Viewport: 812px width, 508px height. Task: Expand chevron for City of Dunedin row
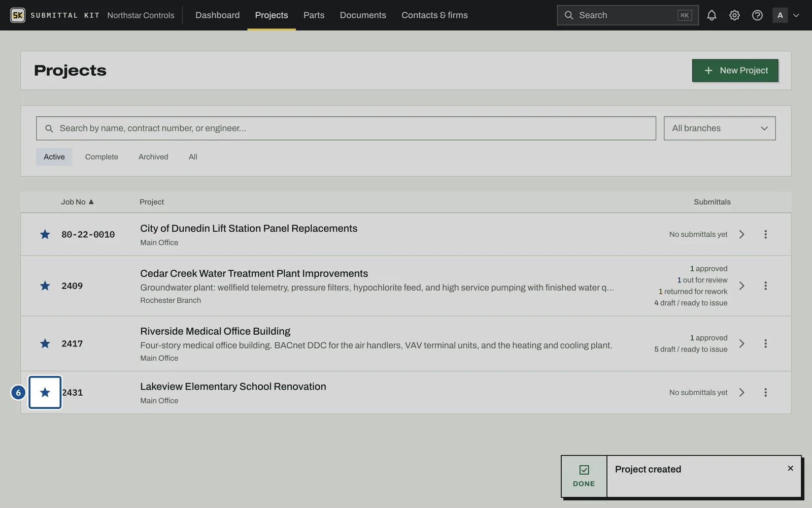[741, 234]
